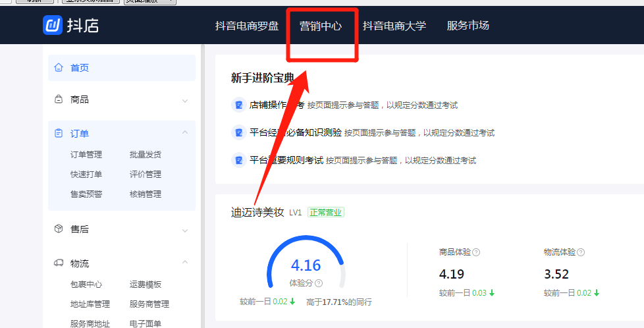
Task: Open 地址库管理 under 物流
Action: point(90,304)
